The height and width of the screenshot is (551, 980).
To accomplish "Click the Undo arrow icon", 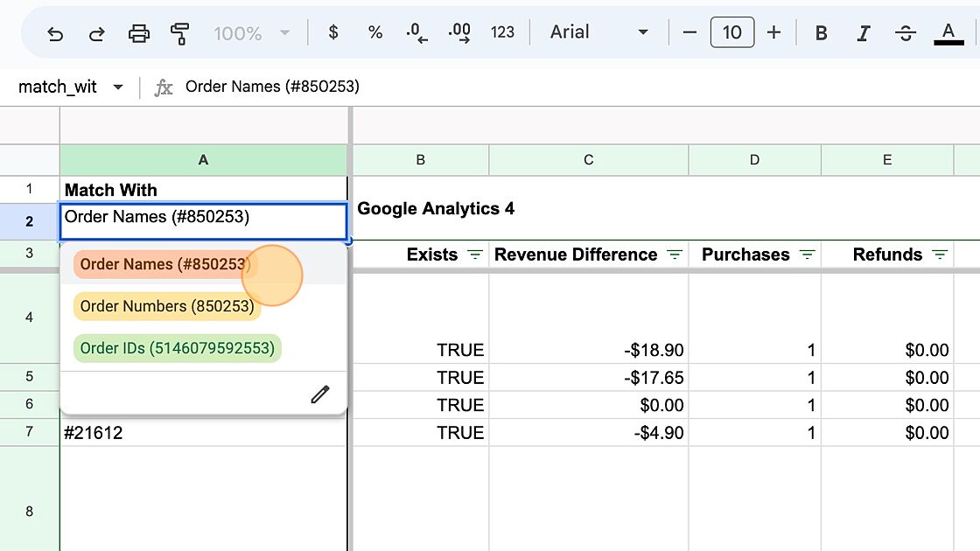I will (x=55, y=33).
